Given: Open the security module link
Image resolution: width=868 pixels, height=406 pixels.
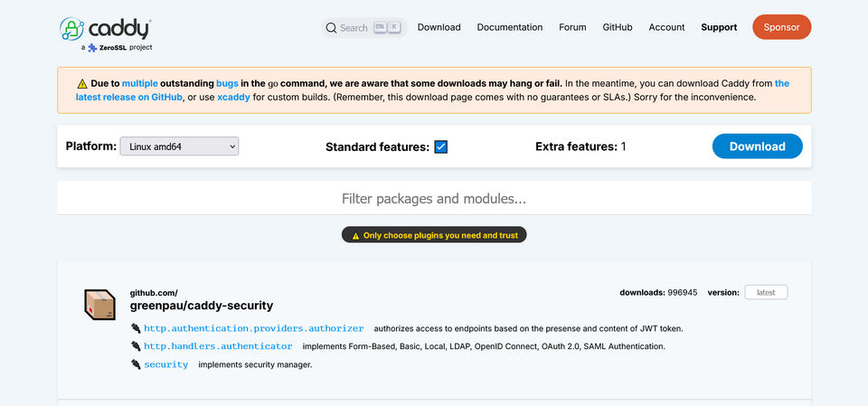Looking at the screenshot, I should 166,364.
